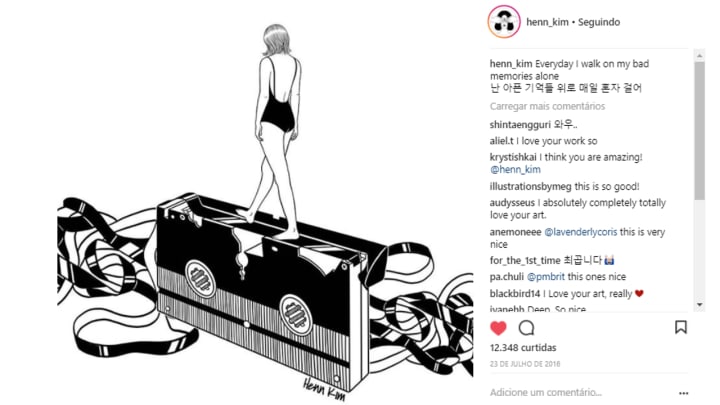Image resolution: width=720 pixels, height=405 pixels.
Task: View the 12.348 curtidas likes list
Action: (x=523, y=348)
